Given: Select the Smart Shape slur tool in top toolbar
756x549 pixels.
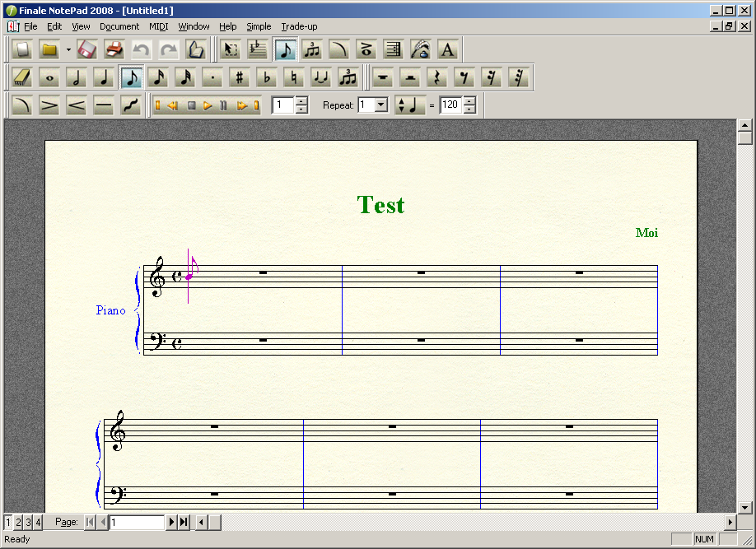Looking at the screenshot, I should (339, 49).
